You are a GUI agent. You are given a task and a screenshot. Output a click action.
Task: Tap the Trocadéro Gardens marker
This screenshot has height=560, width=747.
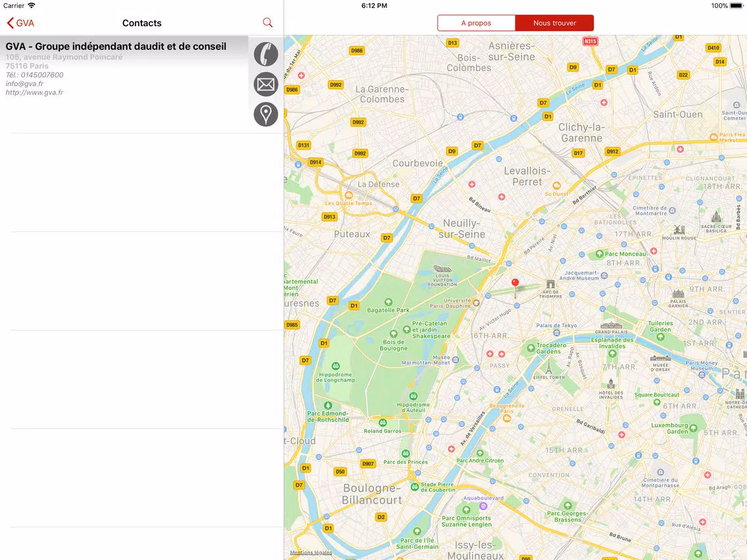pyautogui.click(x=530, y=348)
